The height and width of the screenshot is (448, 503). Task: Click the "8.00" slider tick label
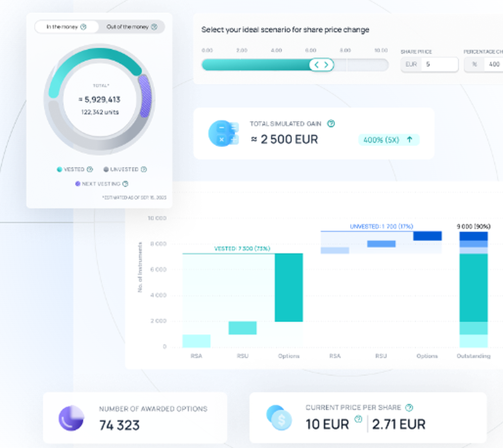pyautogui.click(x=345, y=50)
